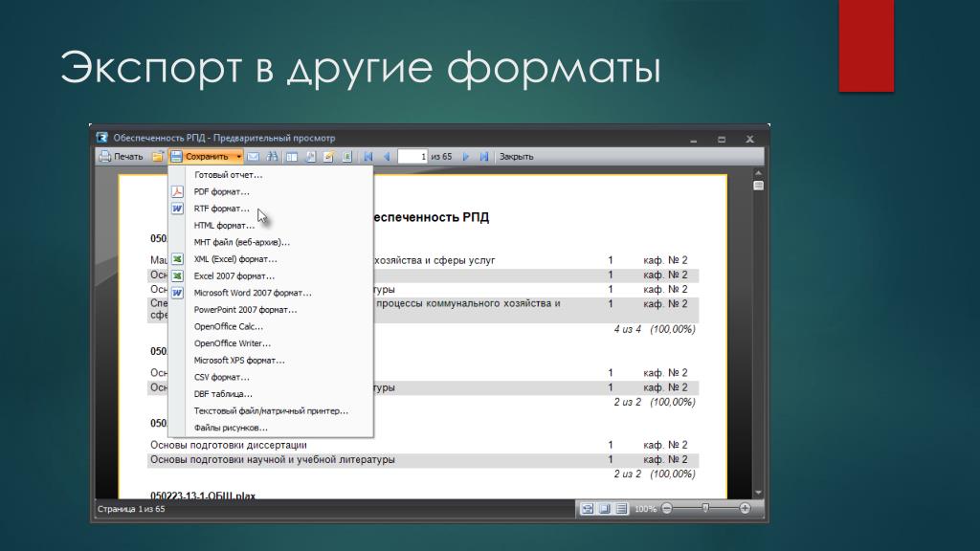
Task: Select RTF формат… export option
Action: pos(271,209)
